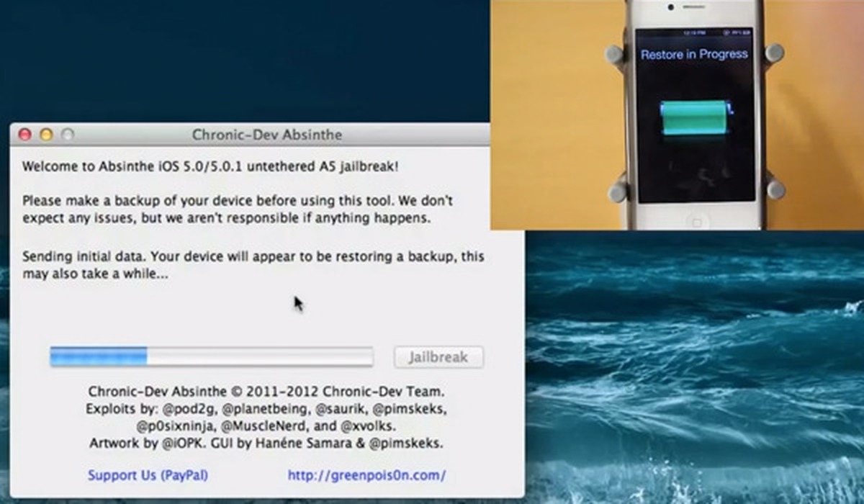Click the grey zoom window button

[x=67, y=135]
